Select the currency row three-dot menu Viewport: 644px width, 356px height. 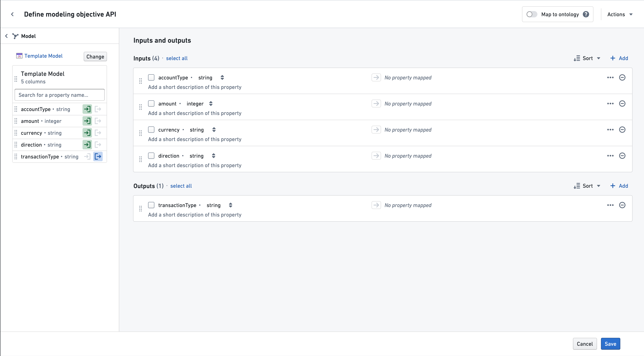point(610,130)
